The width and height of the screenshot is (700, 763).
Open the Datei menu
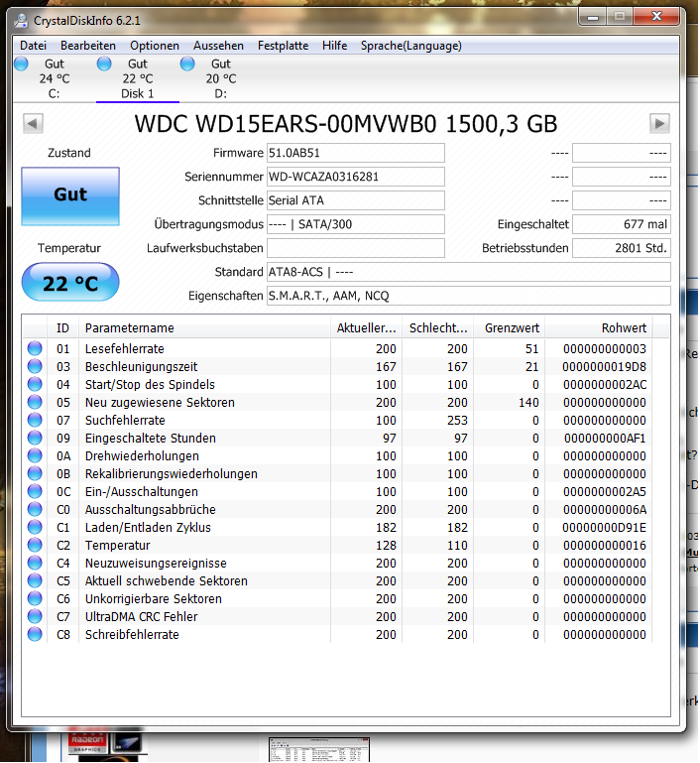[x=33, y=46]
